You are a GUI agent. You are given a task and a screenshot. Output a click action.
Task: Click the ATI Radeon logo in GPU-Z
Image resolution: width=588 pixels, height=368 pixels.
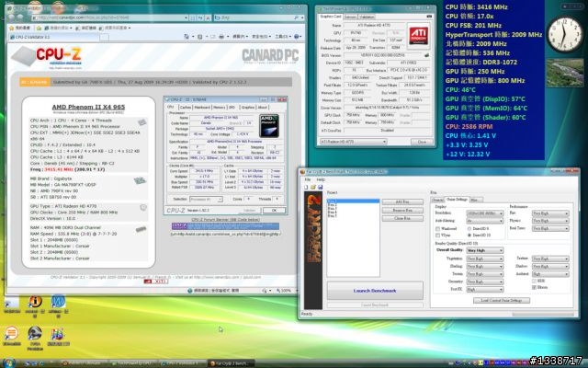click(419, 36)
